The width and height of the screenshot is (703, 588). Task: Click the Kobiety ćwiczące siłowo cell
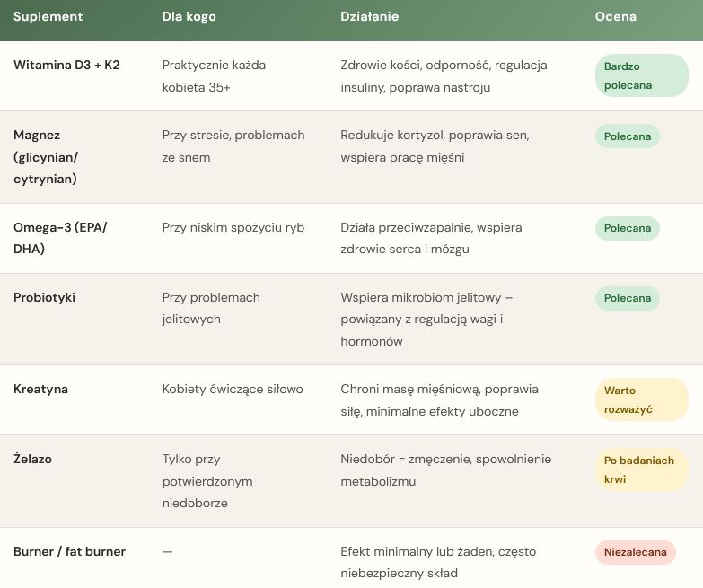[233, 390]
